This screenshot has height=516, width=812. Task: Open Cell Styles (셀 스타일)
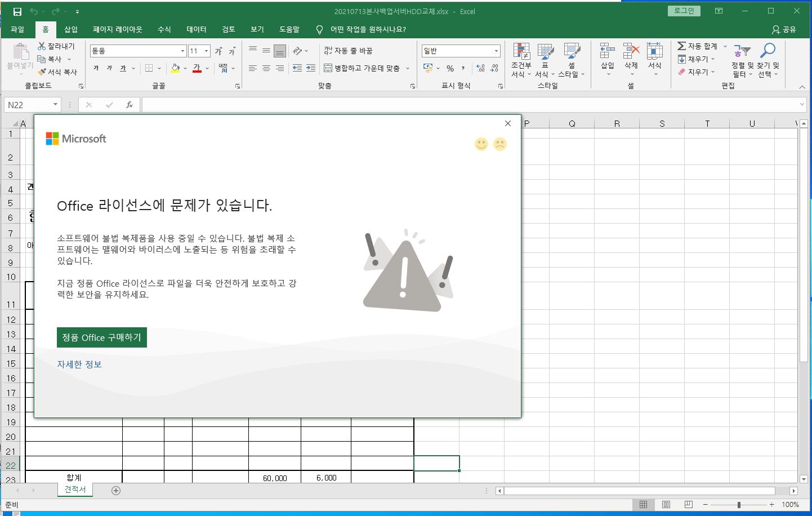tap(572, 60)
